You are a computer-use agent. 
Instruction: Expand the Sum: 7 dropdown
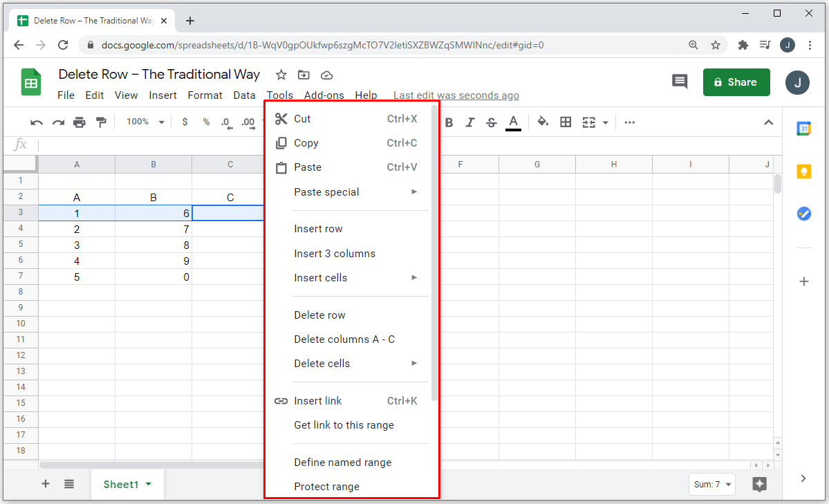[x=712, y=484]
